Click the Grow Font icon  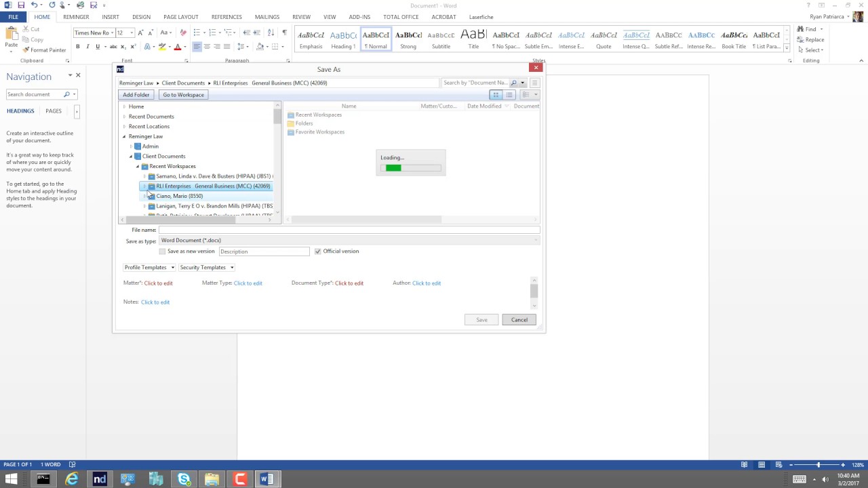click(140, 33)
